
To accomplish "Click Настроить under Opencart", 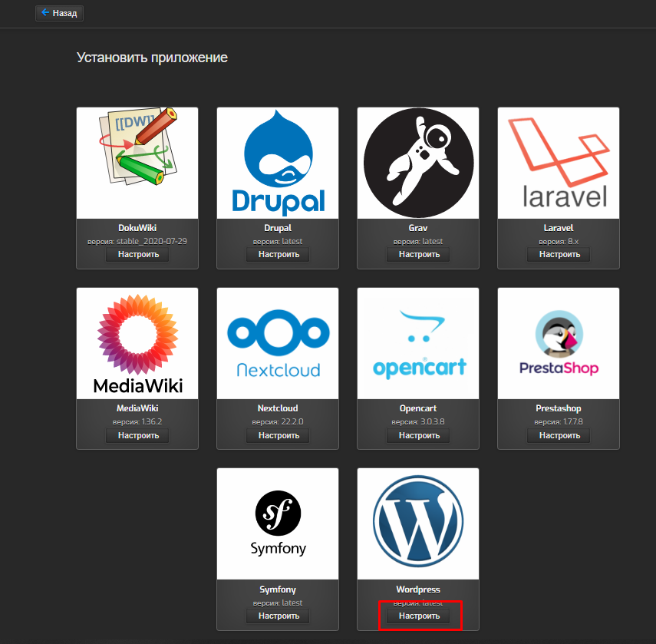I will 418,436.
